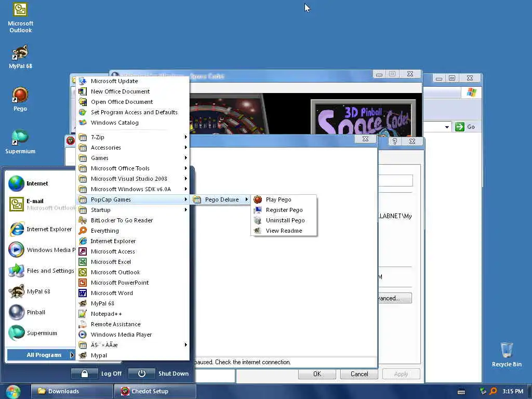
Task: Switch to Downloads taskbar window
Action: (x=72, y=391)
